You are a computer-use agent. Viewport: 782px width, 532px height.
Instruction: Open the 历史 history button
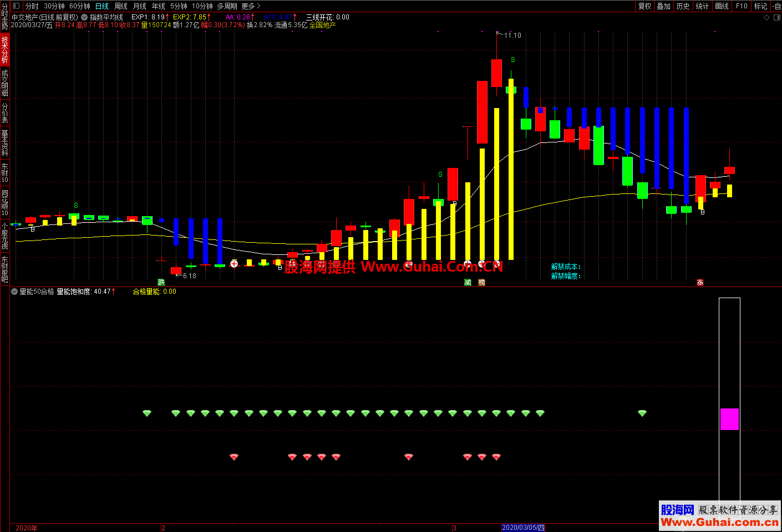(x=683, y=6)
